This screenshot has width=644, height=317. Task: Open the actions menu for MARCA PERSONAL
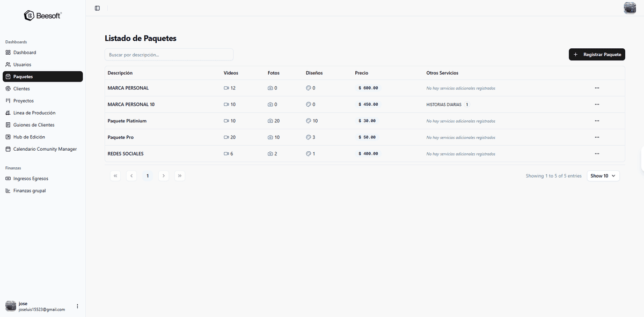click(x=597, y=88)
